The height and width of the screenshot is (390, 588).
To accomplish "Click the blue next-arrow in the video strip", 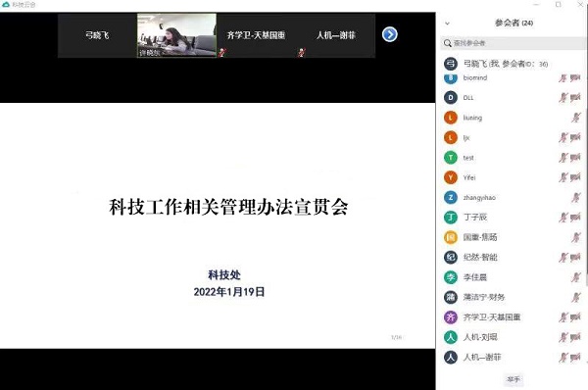I will [x=390, y=35].
